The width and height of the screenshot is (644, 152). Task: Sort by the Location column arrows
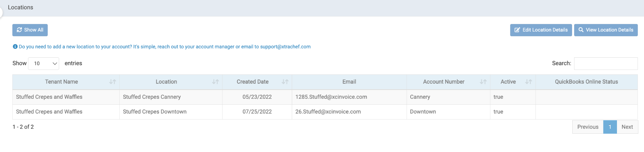coord(215,82)
